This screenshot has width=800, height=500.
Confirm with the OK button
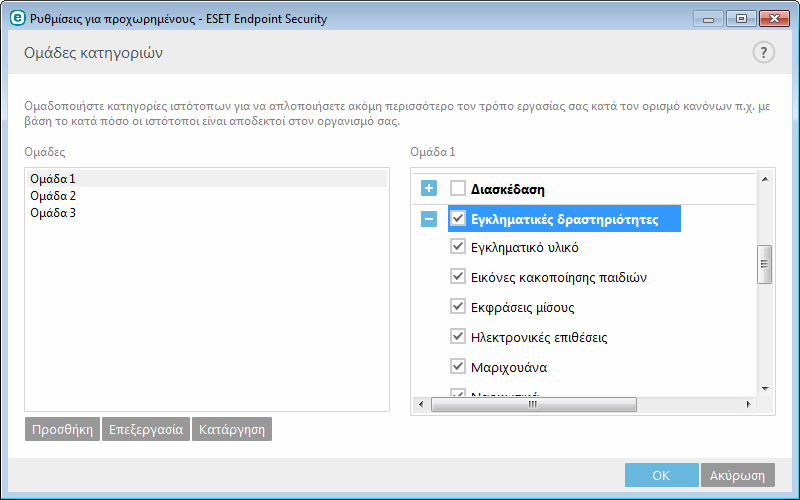coord(661,475)
